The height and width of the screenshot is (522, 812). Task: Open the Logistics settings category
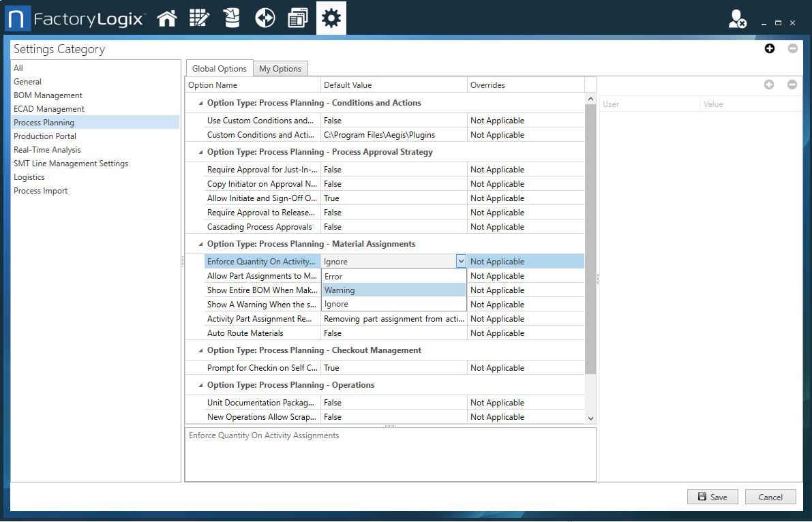[x=29, y=176]
